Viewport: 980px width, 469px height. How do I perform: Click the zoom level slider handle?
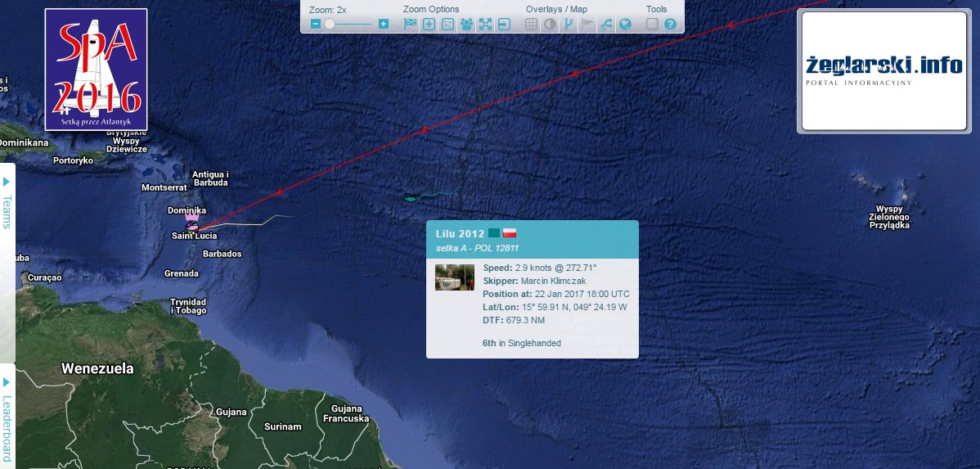330,25
